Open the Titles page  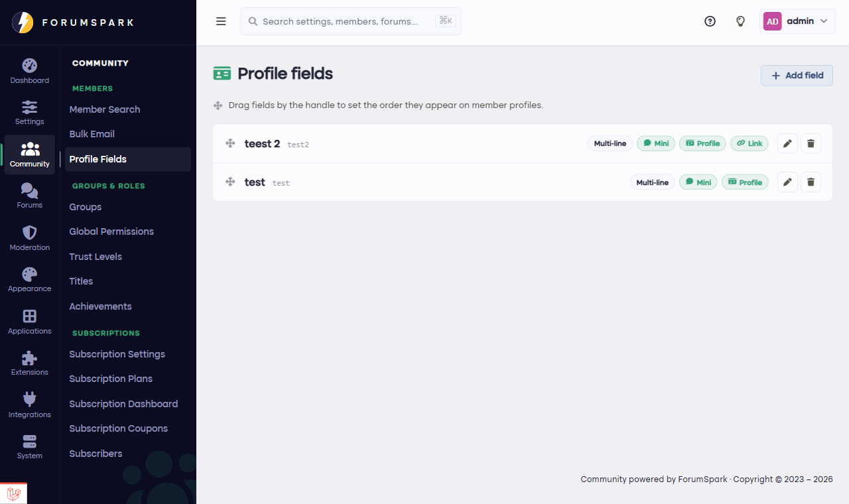(x=81, y=281)
